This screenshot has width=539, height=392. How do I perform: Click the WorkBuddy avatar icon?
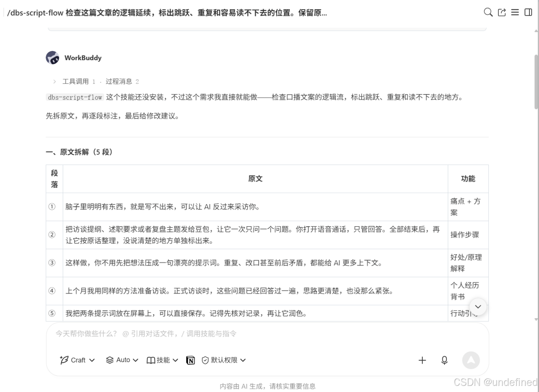point(52,58)
